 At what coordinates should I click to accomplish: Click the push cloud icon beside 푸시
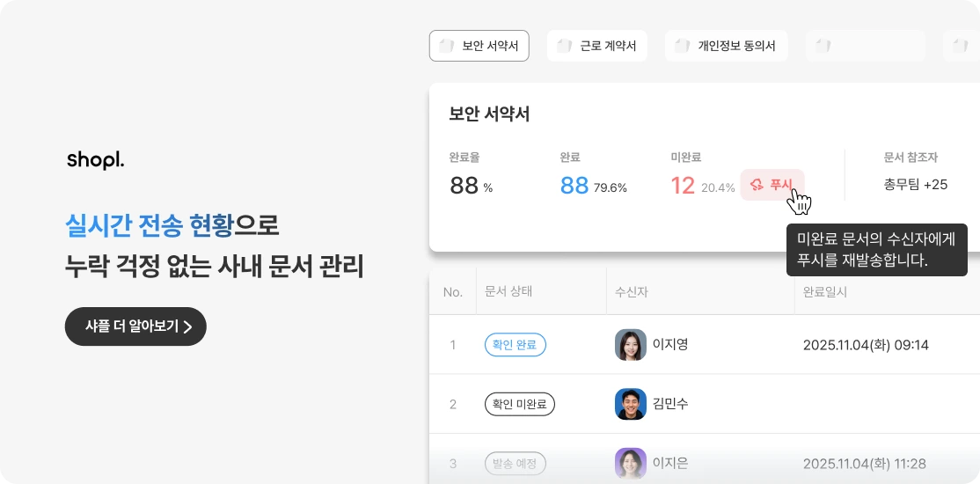click(x=757, y=185)
